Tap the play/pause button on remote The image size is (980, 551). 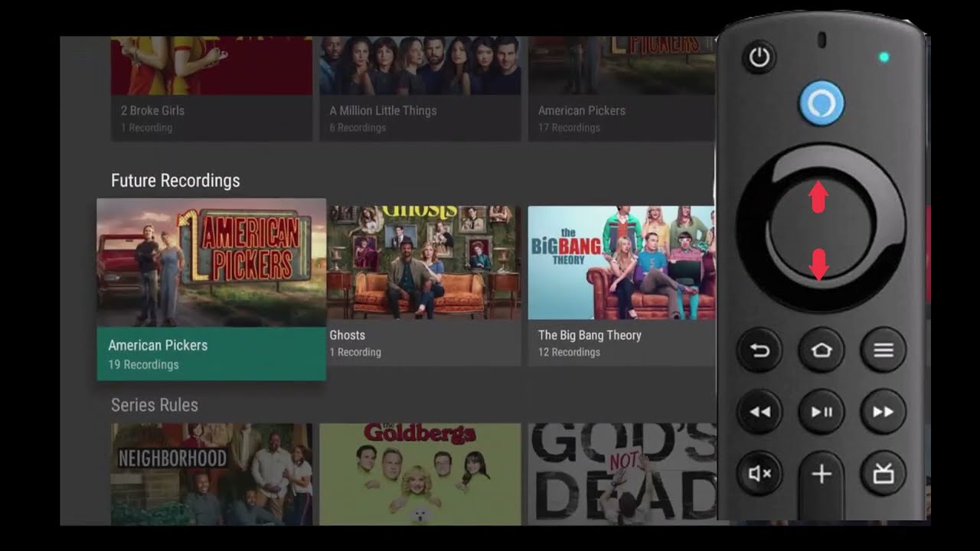tap(822, 412)
